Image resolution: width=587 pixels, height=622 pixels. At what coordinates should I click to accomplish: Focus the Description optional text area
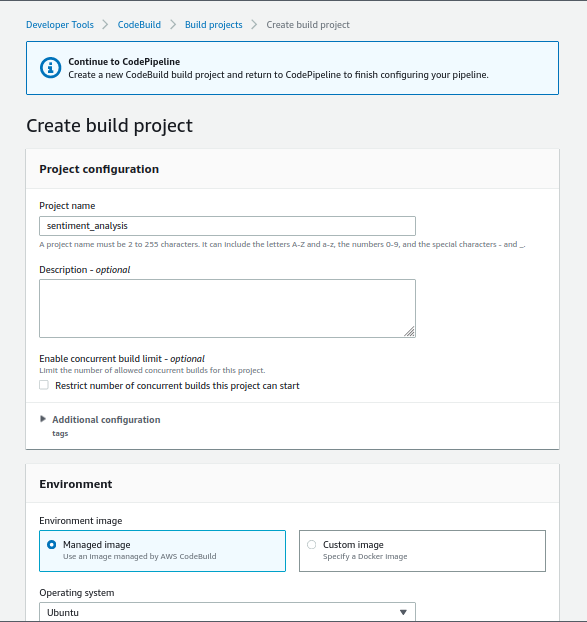coord(227,308)
